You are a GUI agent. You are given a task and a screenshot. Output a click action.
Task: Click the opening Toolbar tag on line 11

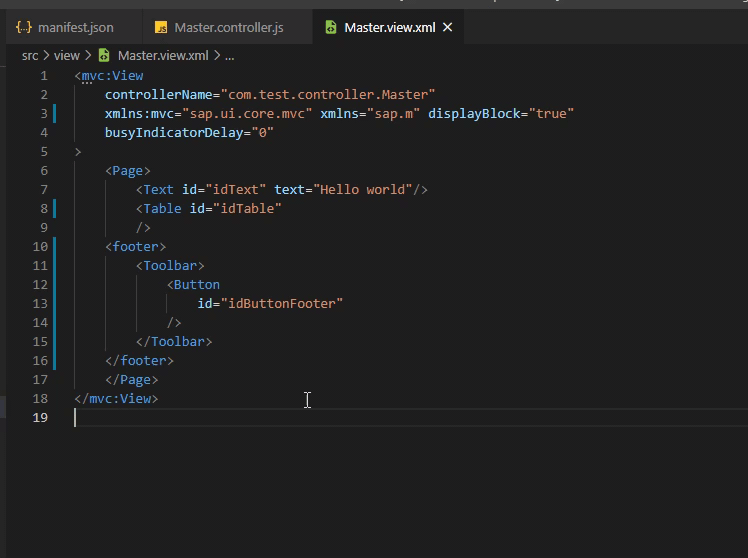[x=170, y=266]
